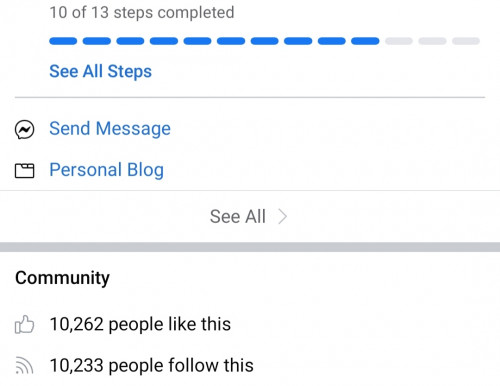500x386 pixels.
Task: Click the followers feed icon
Action: (x=24, y=365)
